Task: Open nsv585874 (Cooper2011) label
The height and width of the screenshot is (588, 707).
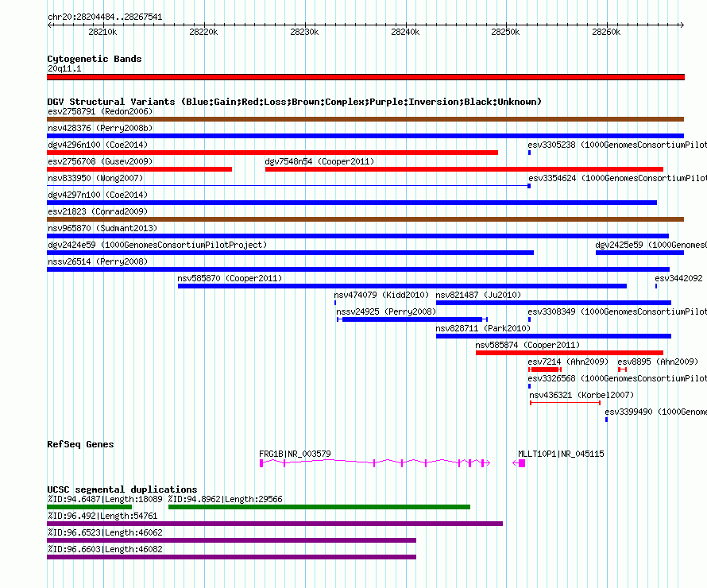Action: (x=527, y=345)
